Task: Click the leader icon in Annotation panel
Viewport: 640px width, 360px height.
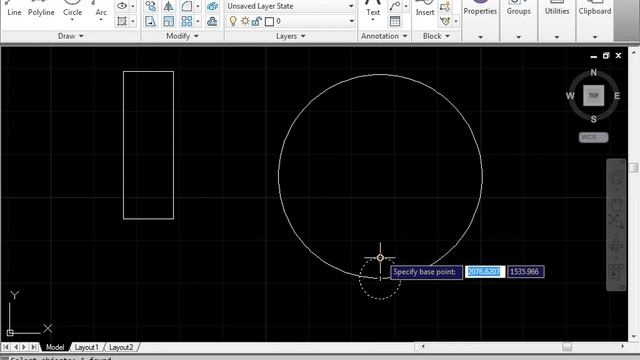Action: click(395, 6)
